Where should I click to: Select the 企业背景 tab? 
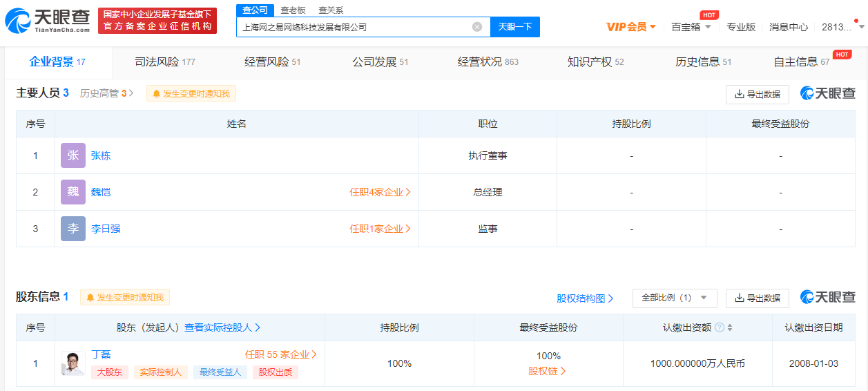[x=57, y=62]
